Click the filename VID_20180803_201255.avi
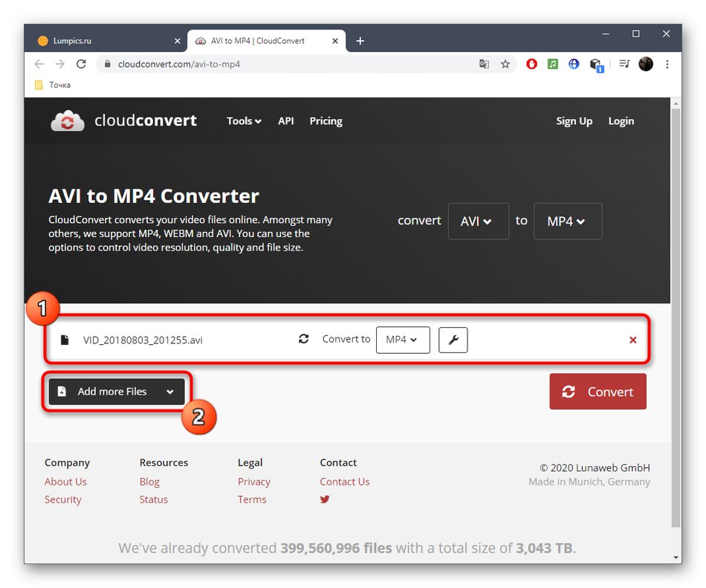 pos(143,340)
